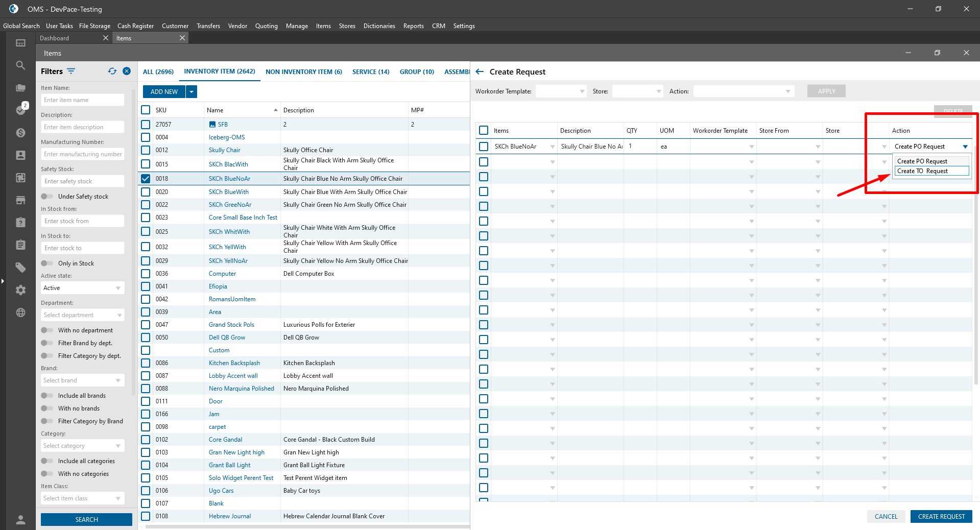Open the Workorder Template dropdown

[x=561, y=91]
